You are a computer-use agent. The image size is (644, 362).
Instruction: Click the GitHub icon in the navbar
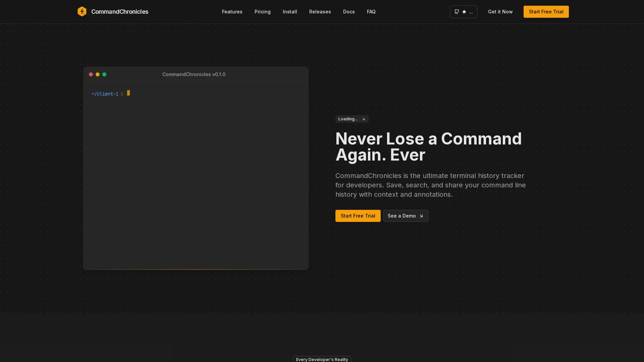(457, 12)
